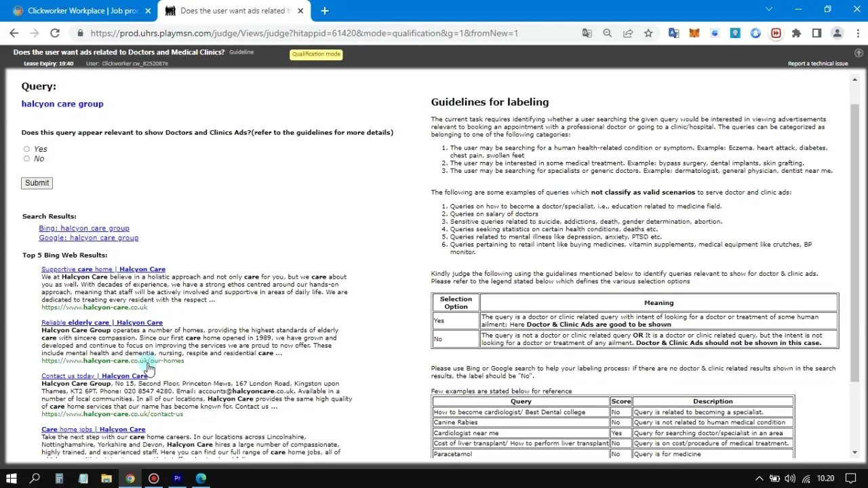Open the screen recorder taskbar icon

[x=154, y=478]
